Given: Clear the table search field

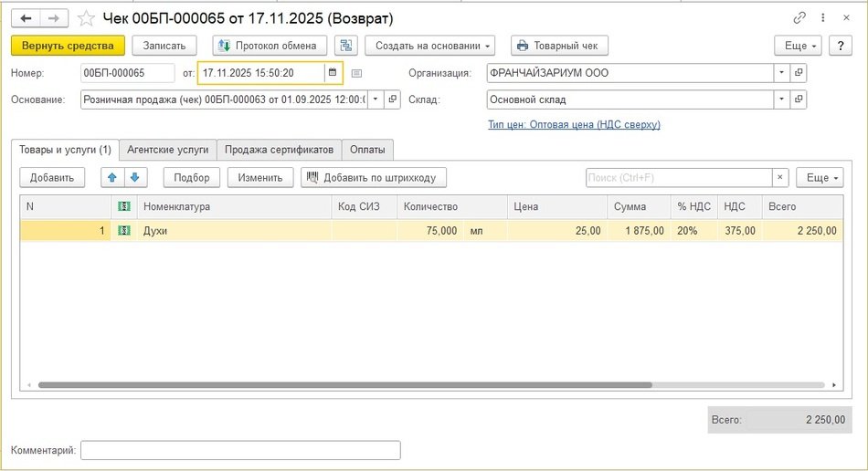Looking at the screenshot, I should pos(780,178).
